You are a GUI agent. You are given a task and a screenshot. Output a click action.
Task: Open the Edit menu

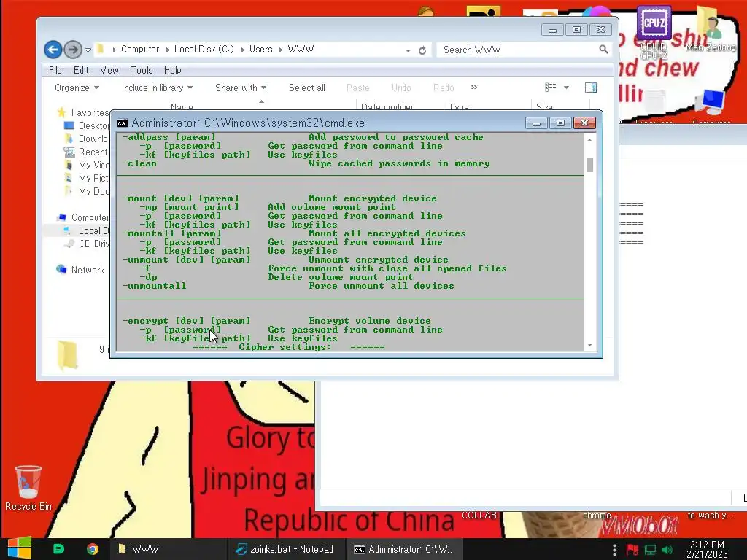click(81, 70)
